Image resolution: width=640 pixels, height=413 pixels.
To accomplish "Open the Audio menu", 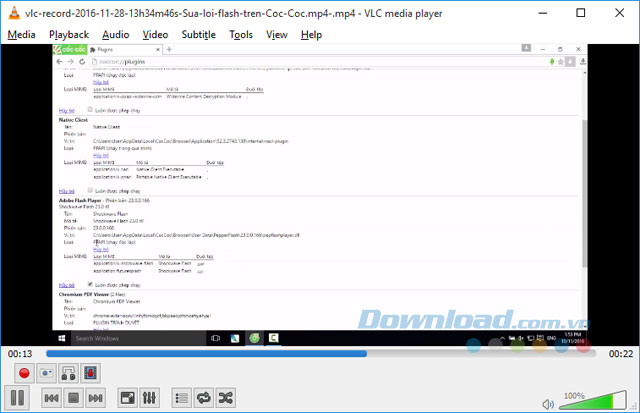I will click(116, 35).
